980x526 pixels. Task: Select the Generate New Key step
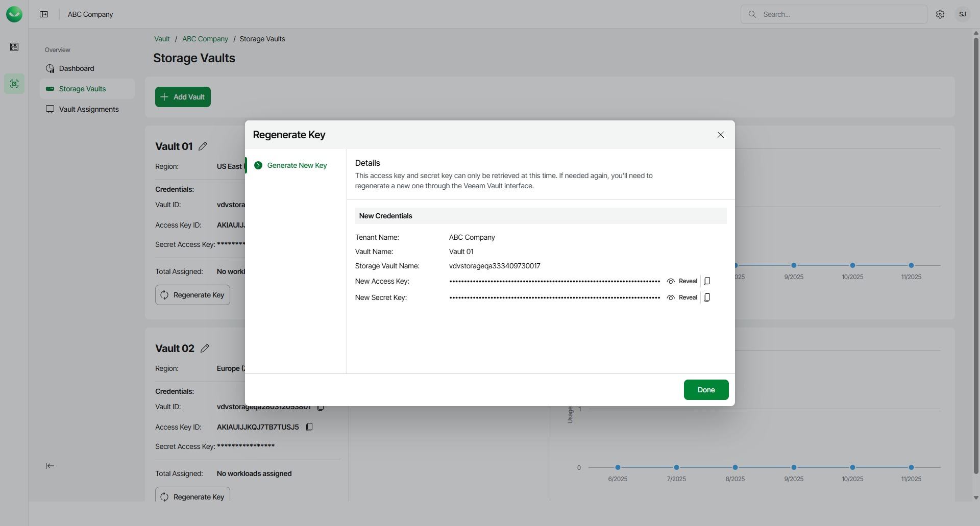coord(297,165)
